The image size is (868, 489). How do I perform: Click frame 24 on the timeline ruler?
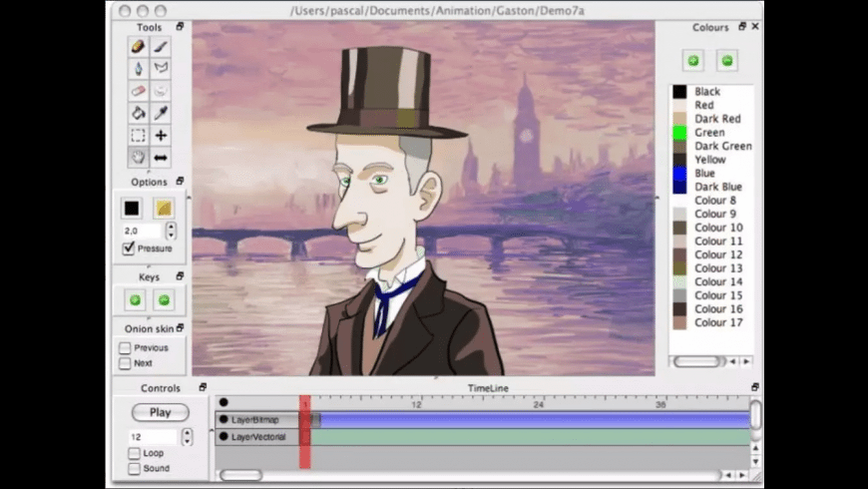[539, 404]
